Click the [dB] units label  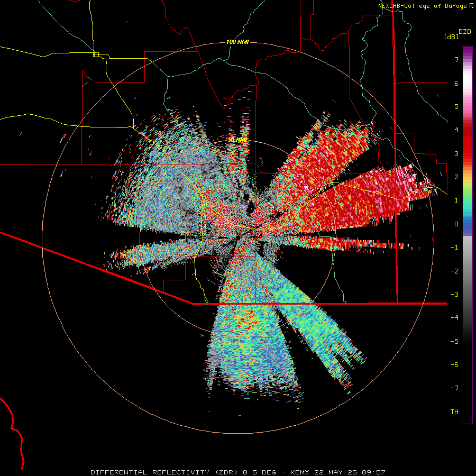click(451, 37)
